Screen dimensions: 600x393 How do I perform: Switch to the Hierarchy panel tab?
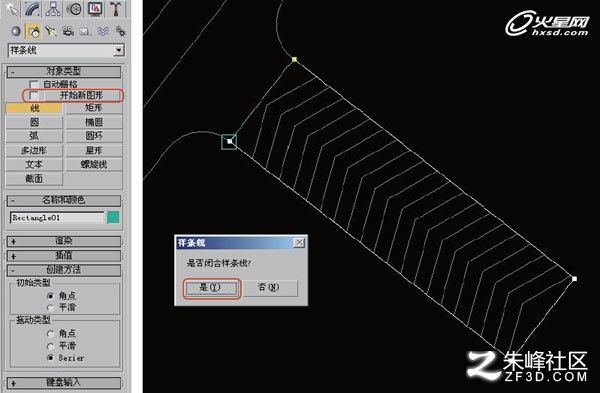[x=53, y=8]
